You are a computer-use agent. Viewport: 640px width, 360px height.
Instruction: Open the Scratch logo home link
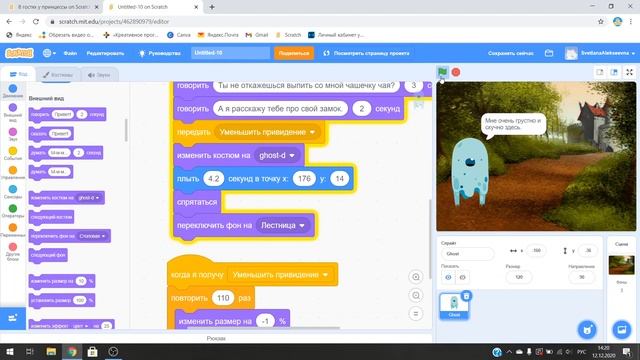(19, 53)
